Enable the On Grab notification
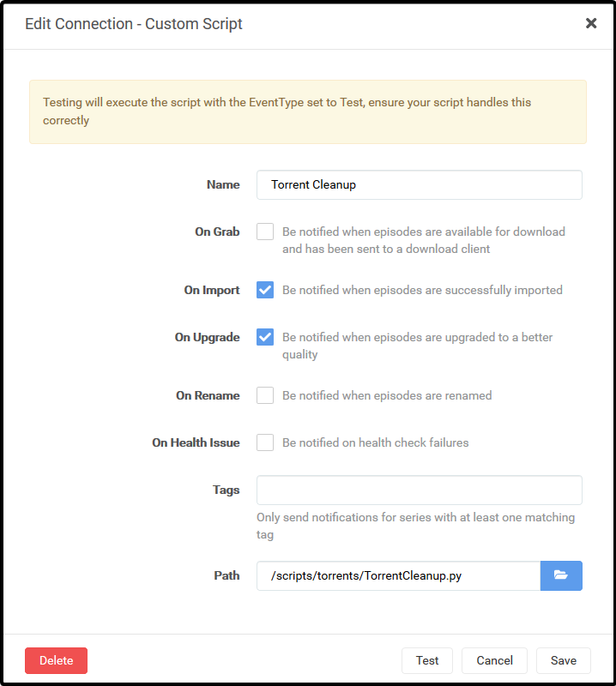This screenshot has width=616, height=686. 264,231
